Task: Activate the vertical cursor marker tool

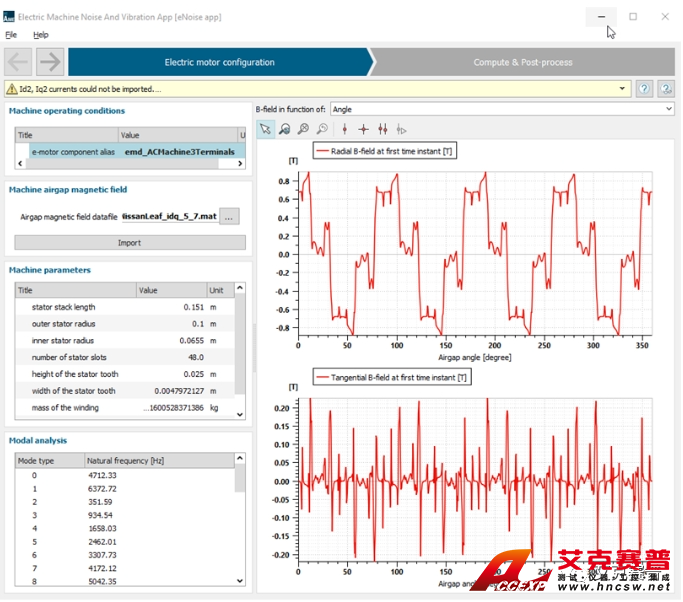Action: click(344, 129)
